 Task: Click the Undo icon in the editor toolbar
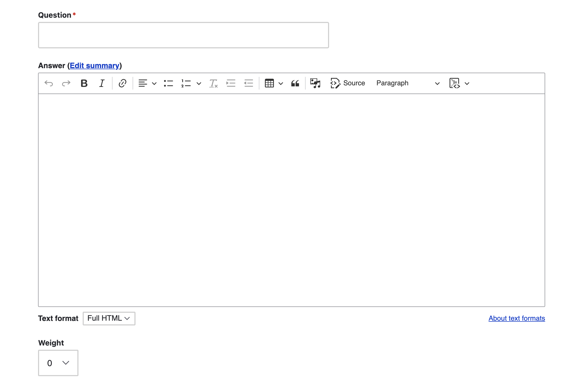(49, 83)
